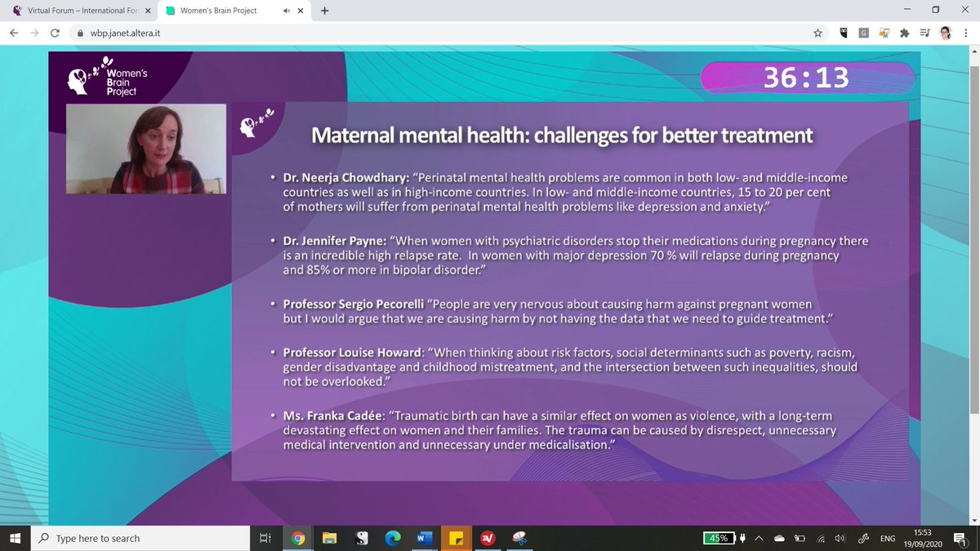Open the Extensions puzzle piece menu

904,33
